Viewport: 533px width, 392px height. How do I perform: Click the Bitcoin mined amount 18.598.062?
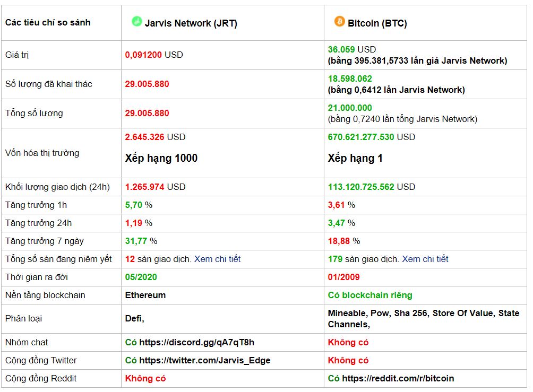350,79
